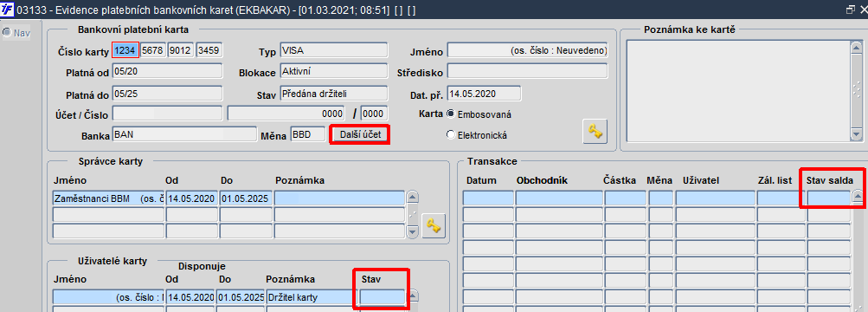The image size is (868, 312).
Task: Select the Elektronická card radio button
Action: coord(450,134)
